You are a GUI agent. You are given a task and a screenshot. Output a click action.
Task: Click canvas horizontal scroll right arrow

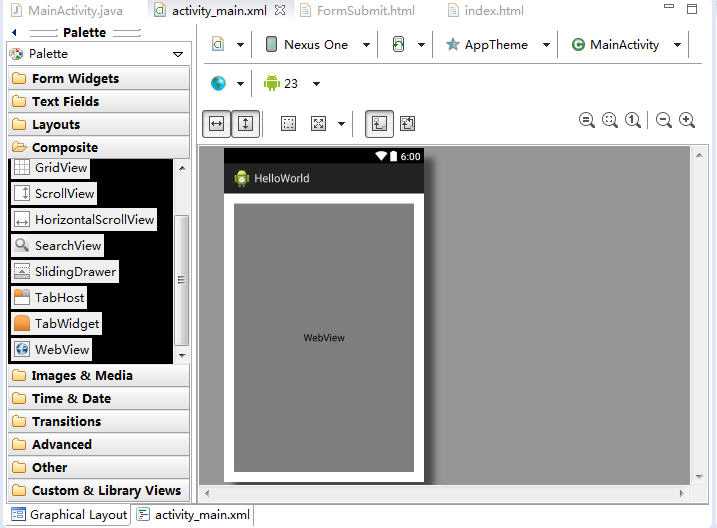681,493
